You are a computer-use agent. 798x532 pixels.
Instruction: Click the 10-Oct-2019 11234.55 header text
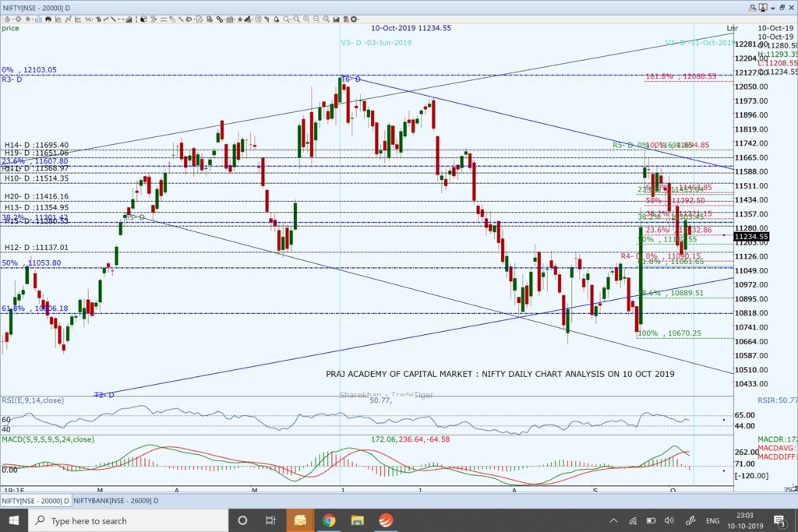tap(411, 28)
